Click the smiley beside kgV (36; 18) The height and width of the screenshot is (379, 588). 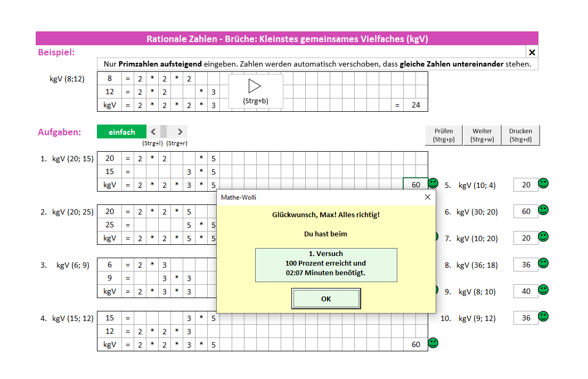click(543, 263)
